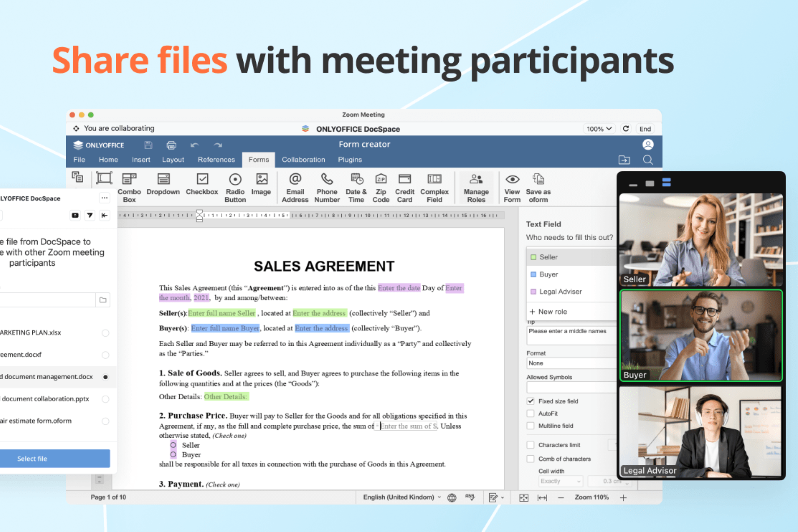This screenshot has width=798, height=532.
Task: Switch to the Layout tab
Action: [173, 160]
